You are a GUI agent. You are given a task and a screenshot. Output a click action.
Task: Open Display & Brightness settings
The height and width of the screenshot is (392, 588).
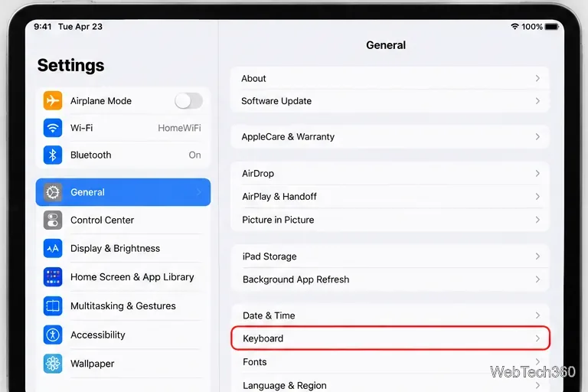[123, 248]
